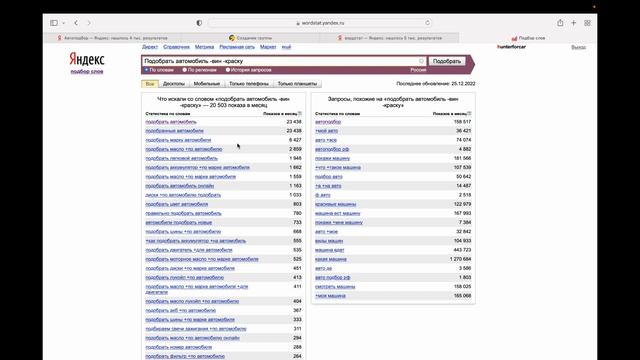
Task: Open the подобрать марку автомобиля query link
Action: 178,140
